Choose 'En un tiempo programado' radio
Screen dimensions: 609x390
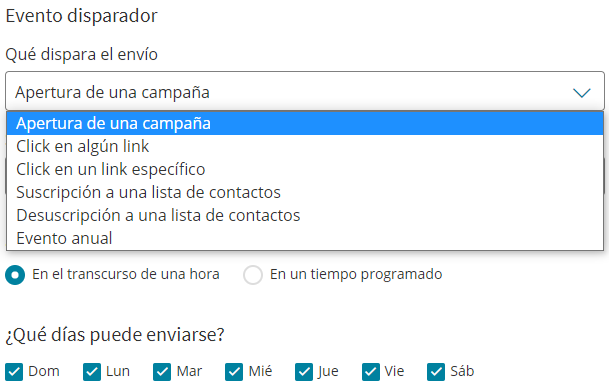tap(253, 275)
